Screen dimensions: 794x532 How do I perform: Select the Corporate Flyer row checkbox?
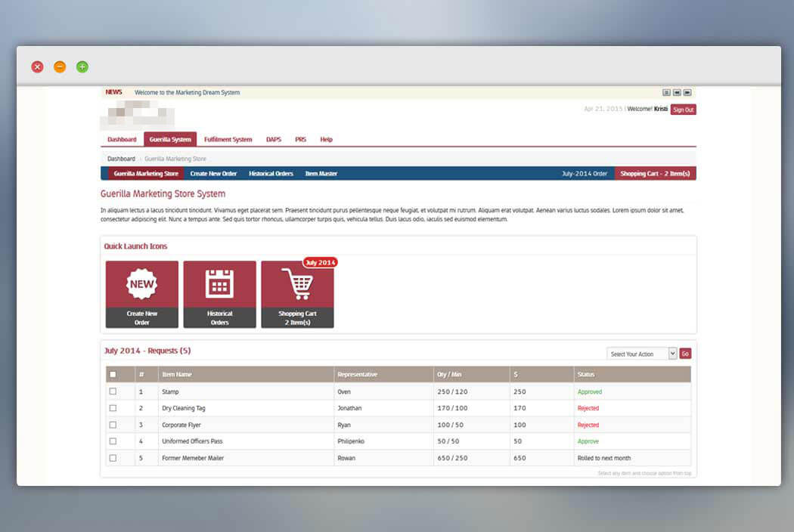[x=113, y=425]
